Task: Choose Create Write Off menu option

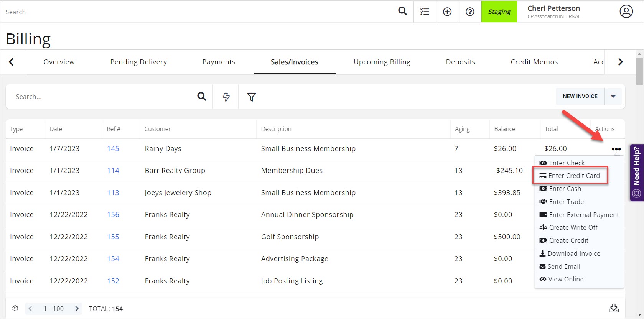Action: pos(573,227)
